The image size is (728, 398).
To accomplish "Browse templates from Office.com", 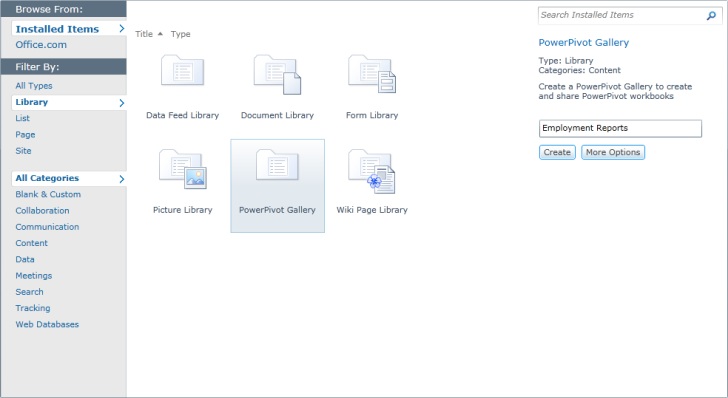I will click(x=41, y=45).
